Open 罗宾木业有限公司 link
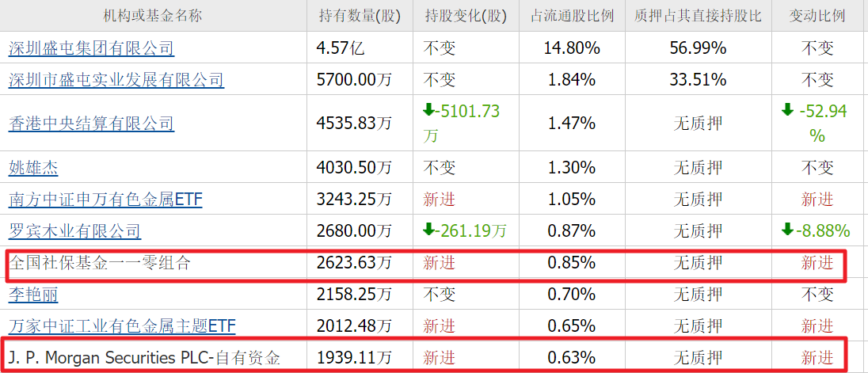This screenshot has height=373, width=868. (x=74, y=230)
